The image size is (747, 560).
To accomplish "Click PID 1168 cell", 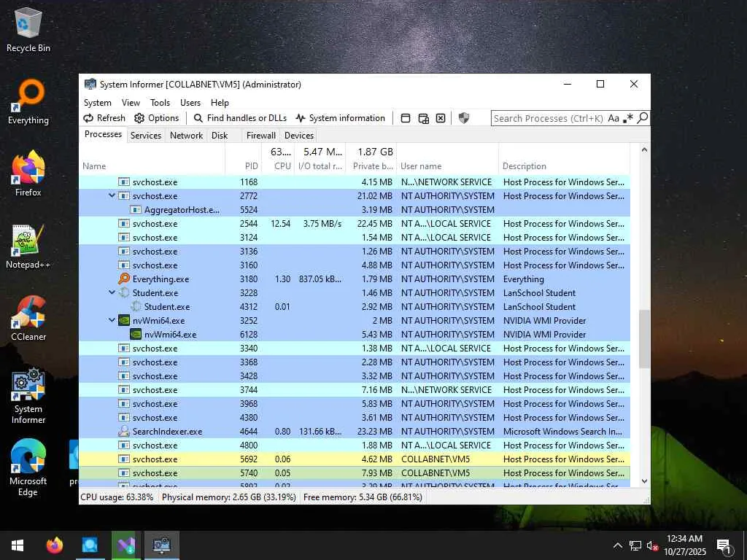I will [249, 182].
